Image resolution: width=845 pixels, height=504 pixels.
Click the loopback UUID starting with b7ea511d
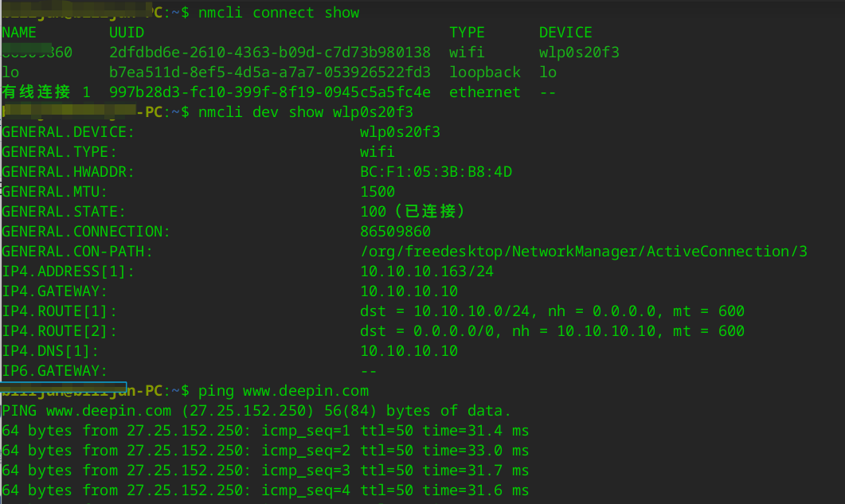point(270,72)
